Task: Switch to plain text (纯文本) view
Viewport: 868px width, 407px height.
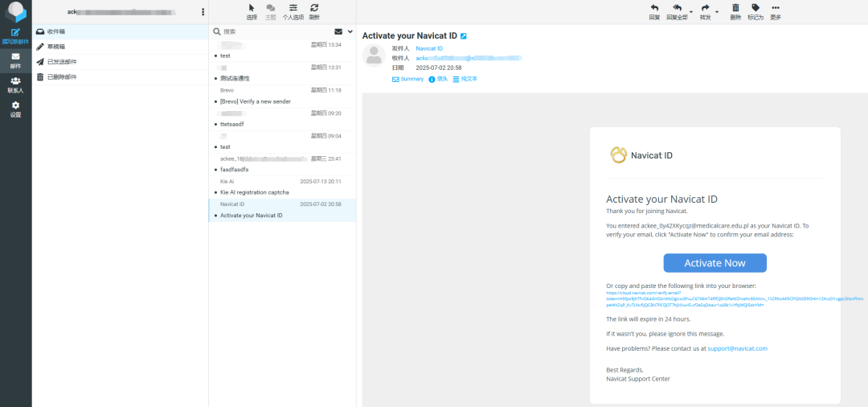Action: coord(465,79)
